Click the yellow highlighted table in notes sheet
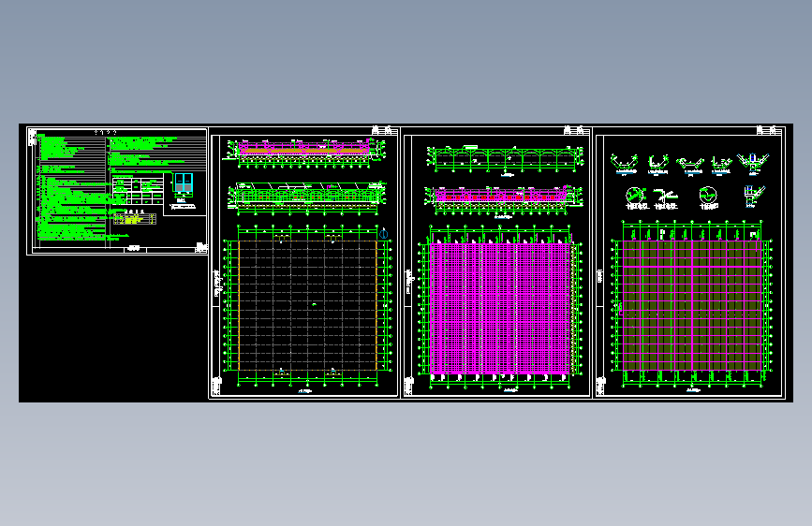The height and width of the screenshot is (526, 812). (134, 219)
